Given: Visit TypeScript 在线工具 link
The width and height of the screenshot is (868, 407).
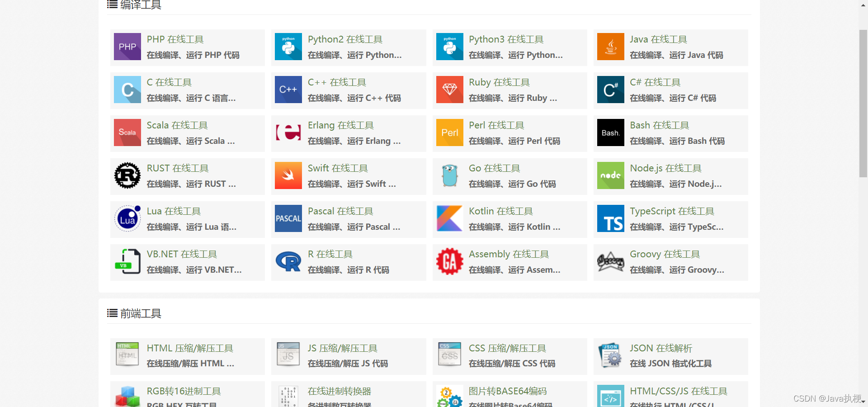Looking at the screenshot, I should (x=672, y=211).
